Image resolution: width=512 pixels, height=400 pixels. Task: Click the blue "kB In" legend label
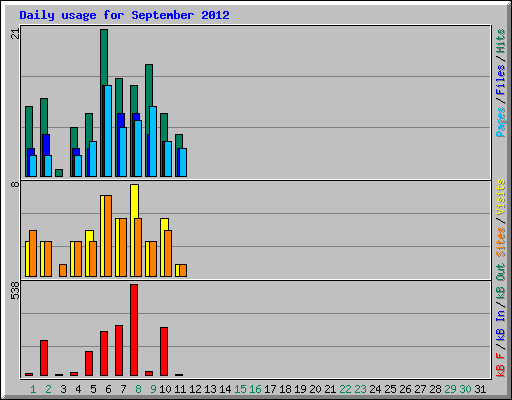click(500, 326)
